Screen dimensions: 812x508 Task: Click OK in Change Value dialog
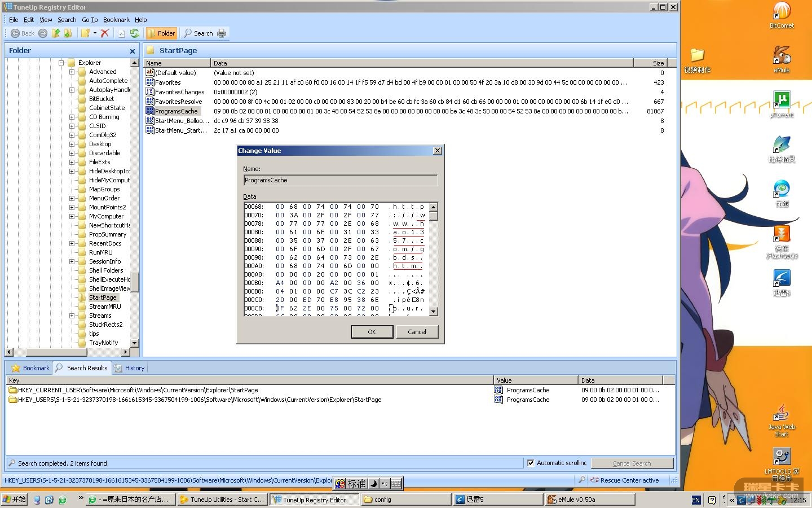coord(372,332)
